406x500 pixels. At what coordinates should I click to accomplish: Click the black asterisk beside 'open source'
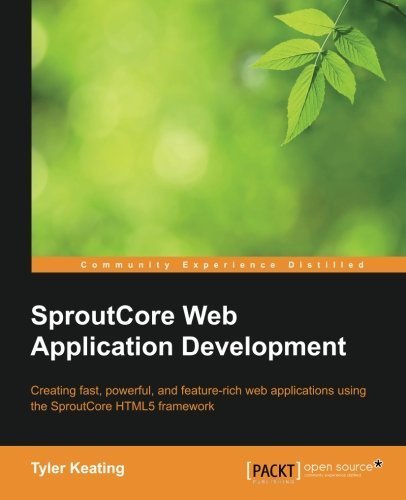coord(378,464)
